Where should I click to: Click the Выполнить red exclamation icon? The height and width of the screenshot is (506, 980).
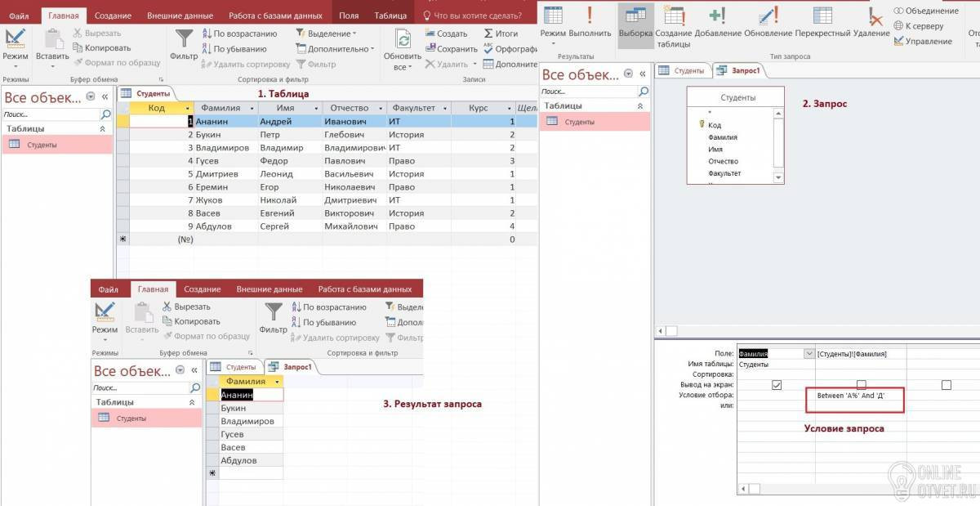pos(590,16)
